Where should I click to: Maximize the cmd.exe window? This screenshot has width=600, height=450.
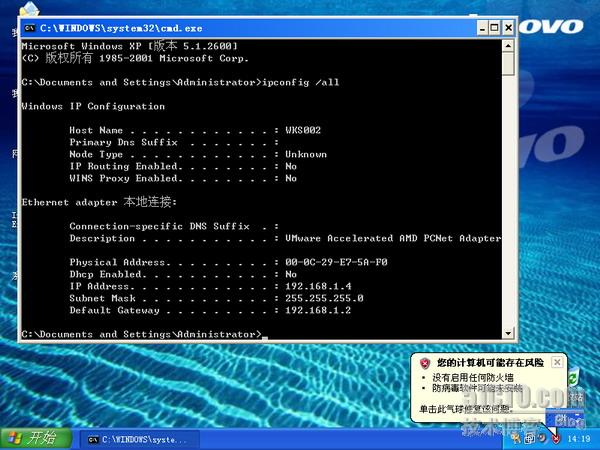tap(495, 28)
